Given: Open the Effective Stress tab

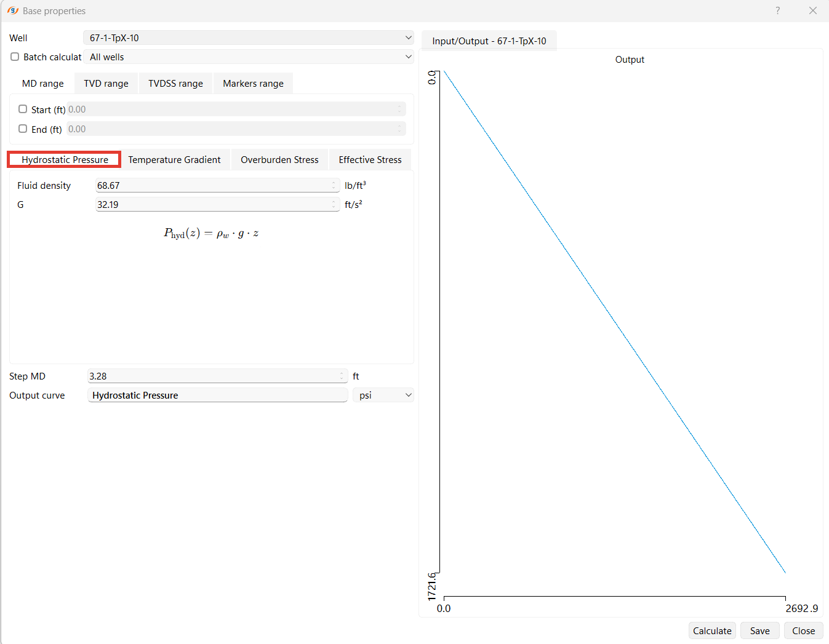Looking at the screenshot, I should coord(370,160).
